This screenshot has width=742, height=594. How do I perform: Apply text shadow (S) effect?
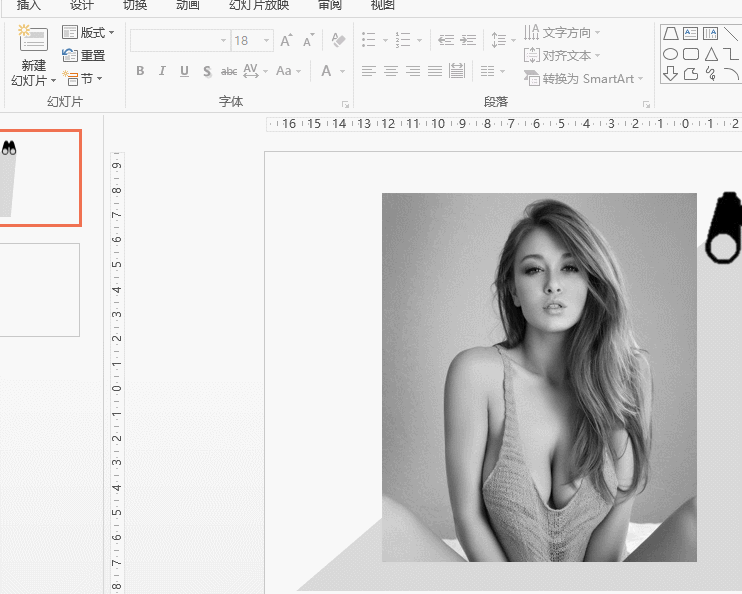click(x=206, y=71)
